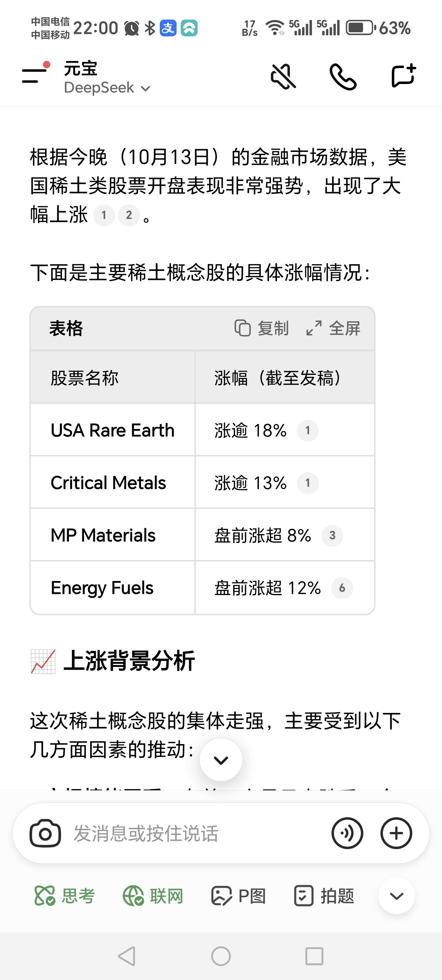Open citation 3 next to MP Materials gain
The height and width of the screenshot is (980, 442).
[x=332, y=535]
